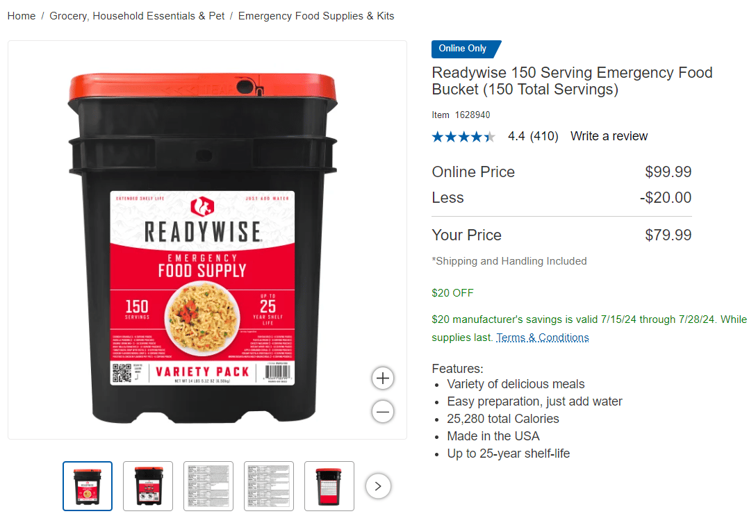Screen dimensions: 756x532
Task: Zoom in on the product image
Action: [383, 379]
